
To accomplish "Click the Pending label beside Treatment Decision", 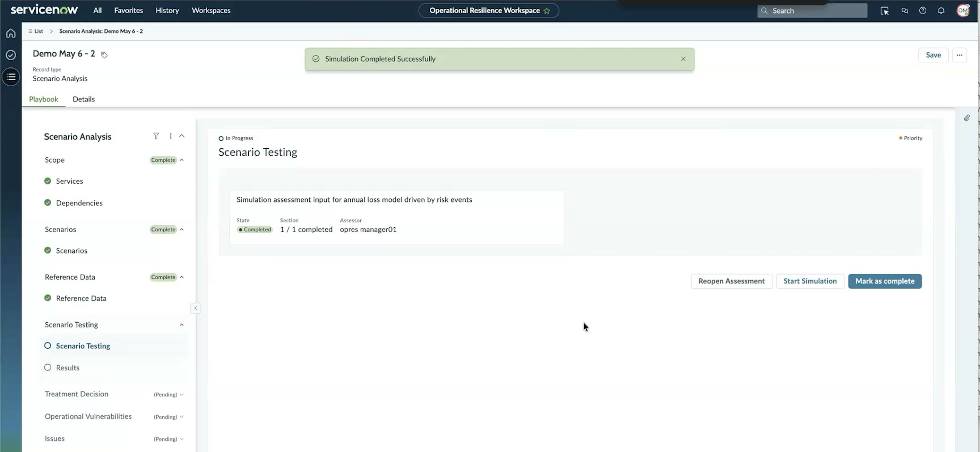I will 165,395.
